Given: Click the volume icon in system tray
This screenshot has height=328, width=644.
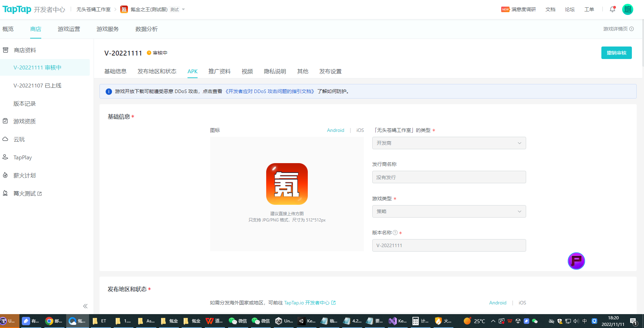Looking at the screenshot, I should pyautogui.click(x=576, y=321).
